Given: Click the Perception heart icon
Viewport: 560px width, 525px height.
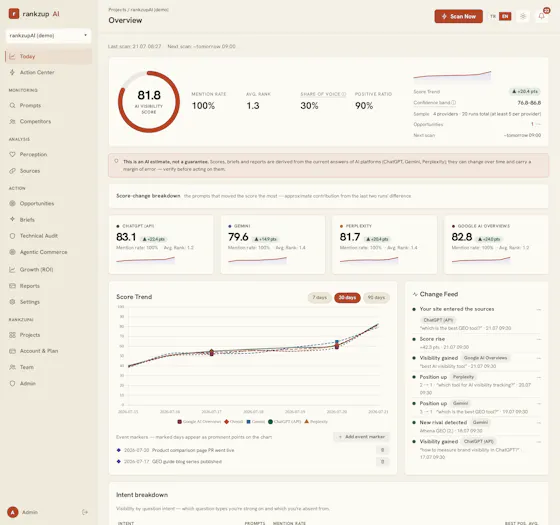Looking at the screenshot, I should click(x=12, y=154).
